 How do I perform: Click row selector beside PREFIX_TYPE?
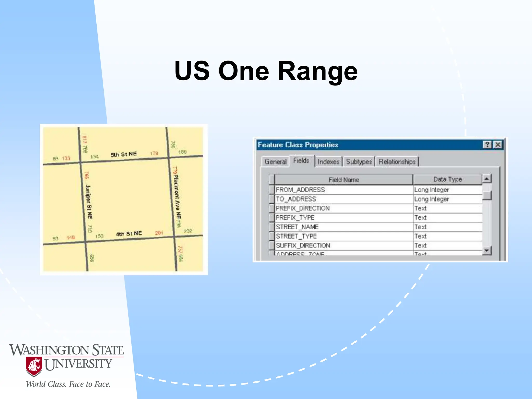pos(272,218)
